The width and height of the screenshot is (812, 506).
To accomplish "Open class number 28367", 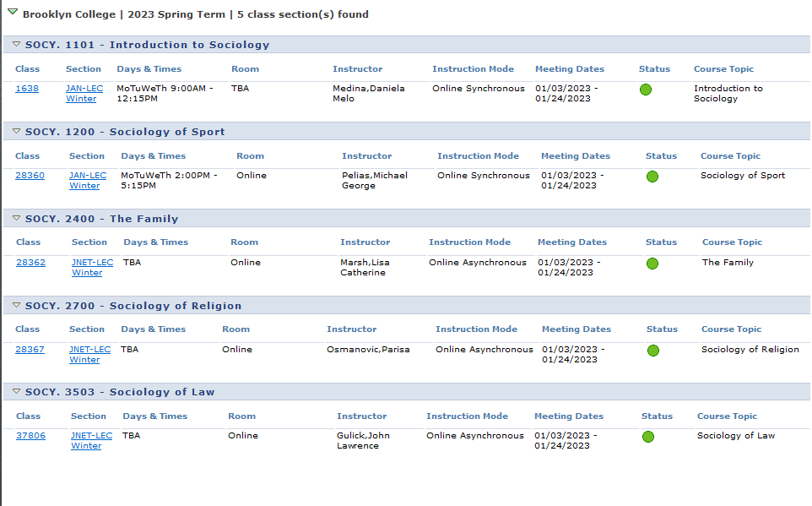I will tap(30, 350).
